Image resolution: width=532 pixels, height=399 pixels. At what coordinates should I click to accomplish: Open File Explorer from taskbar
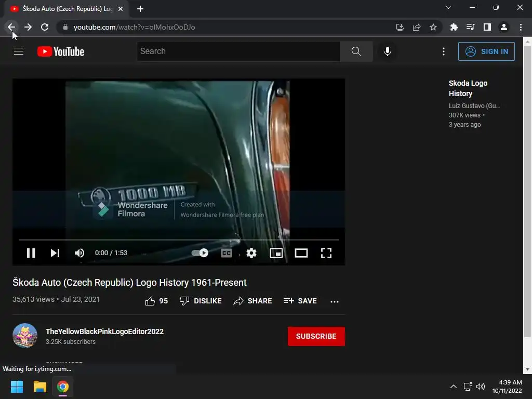tap(39, 387)
